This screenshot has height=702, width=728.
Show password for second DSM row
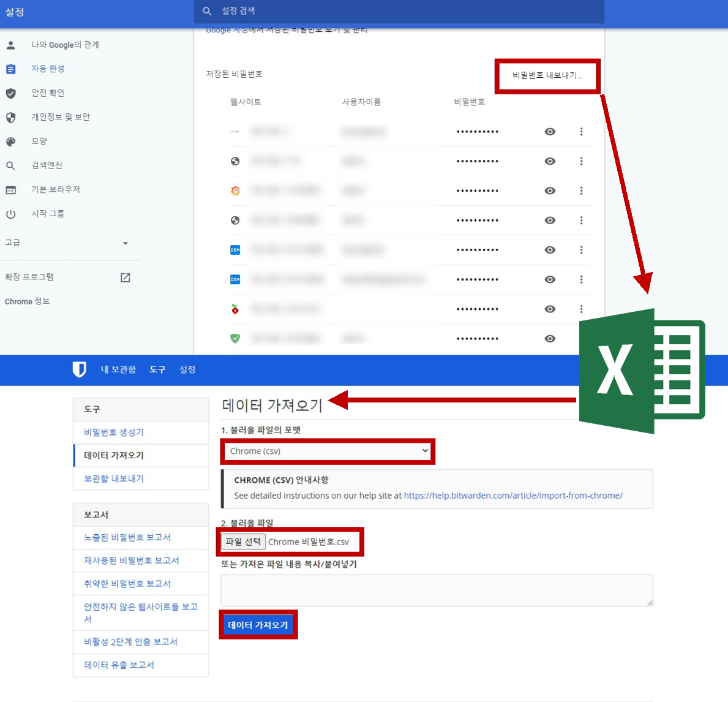[550, 279]
